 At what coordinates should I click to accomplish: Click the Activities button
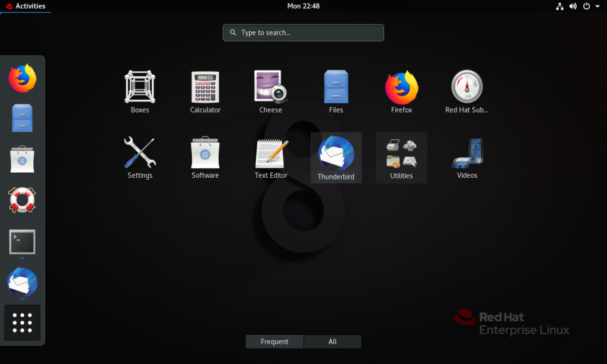pos(25,6)
